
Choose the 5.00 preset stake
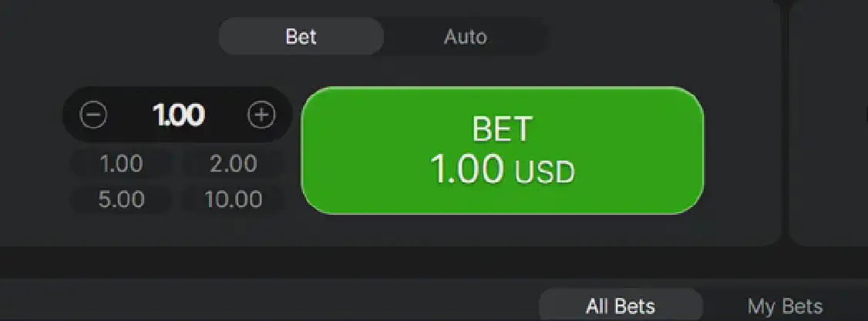pyautogui.click(x=121, y=199)
